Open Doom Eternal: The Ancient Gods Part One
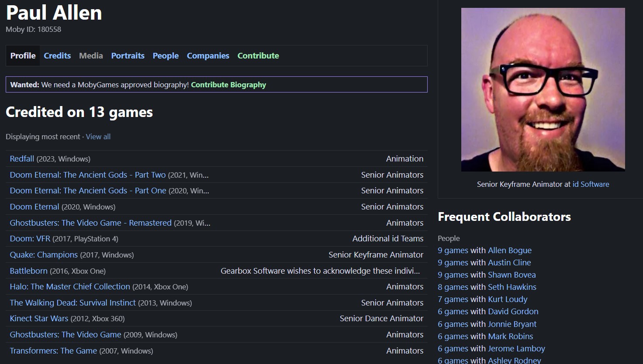The height and width of the screenshot is (364, 643). pos(88,191)
